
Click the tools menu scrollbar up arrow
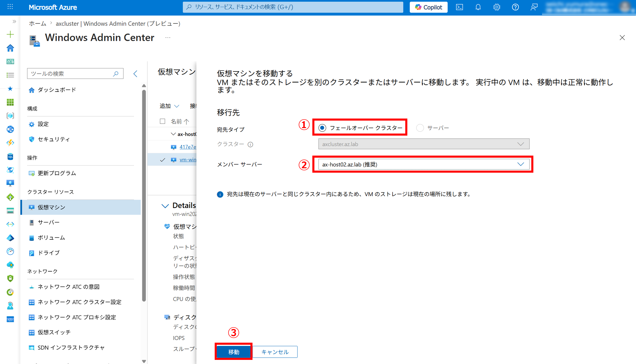tap(144, 86)
